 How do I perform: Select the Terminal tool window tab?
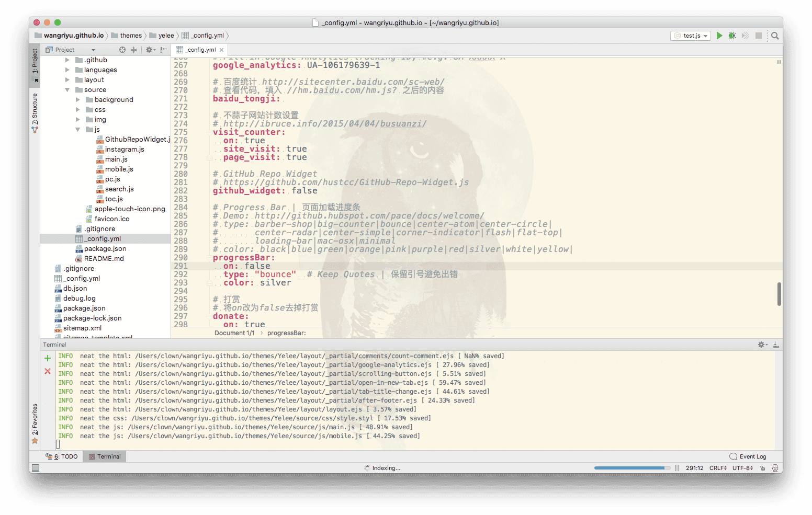(x=105, y=456)
